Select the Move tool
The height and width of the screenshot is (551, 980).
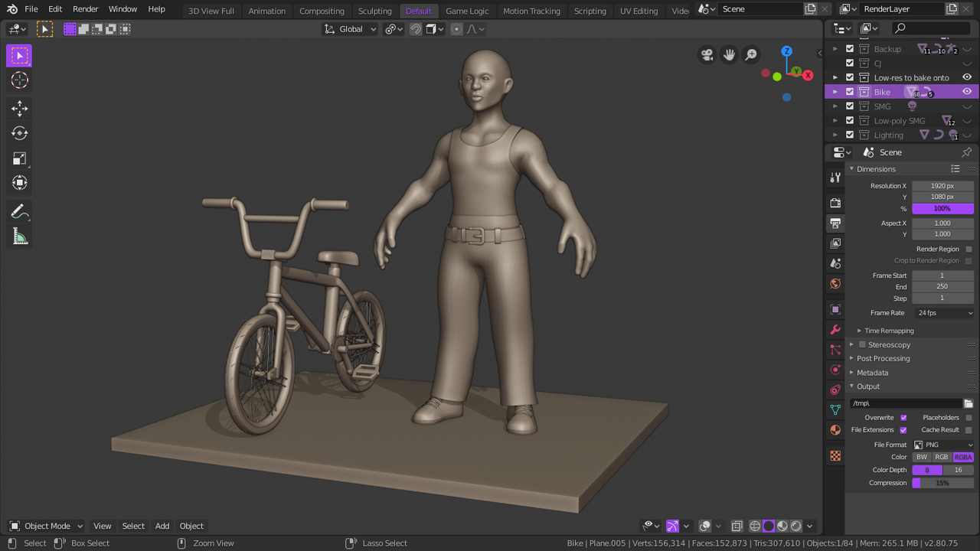19,109
